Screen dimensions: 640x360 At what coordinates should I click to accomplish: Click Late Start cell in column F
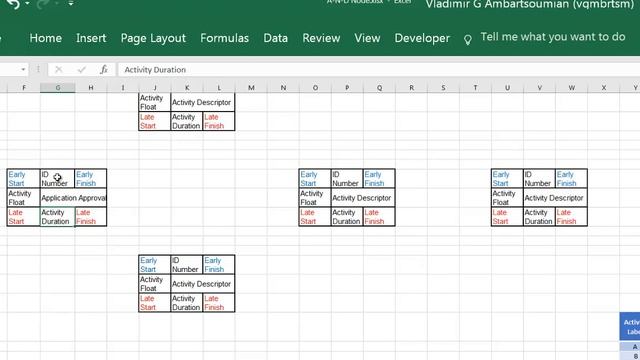click(23, 217)
